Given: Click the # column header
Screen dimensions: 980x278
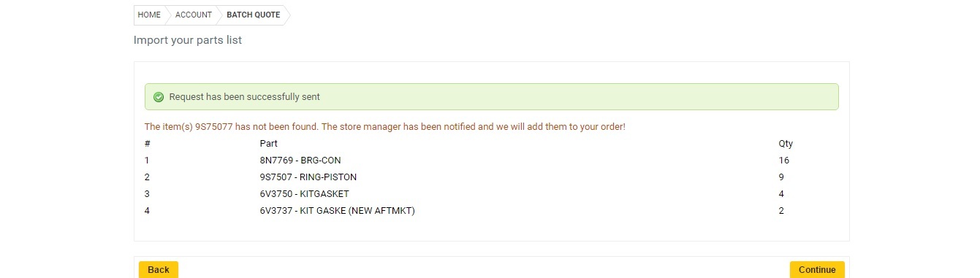Looking at the screenshot, I should click(x=148, y=144).
